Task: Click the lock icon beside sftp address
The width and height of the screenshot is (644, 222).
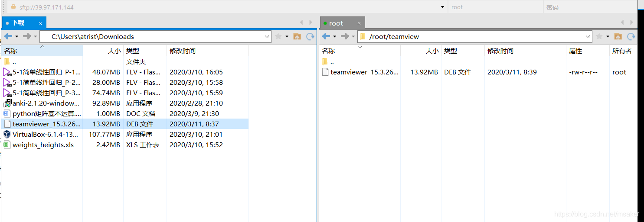Action: [x=13, y=7]
